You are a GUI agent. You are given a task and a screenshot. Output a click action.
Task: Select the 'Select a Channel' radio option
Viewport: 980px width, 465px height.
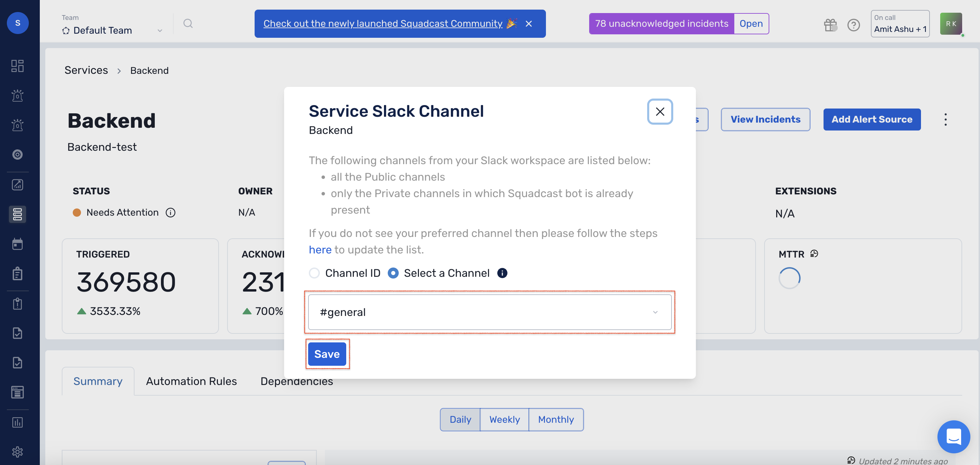[393, 273]
